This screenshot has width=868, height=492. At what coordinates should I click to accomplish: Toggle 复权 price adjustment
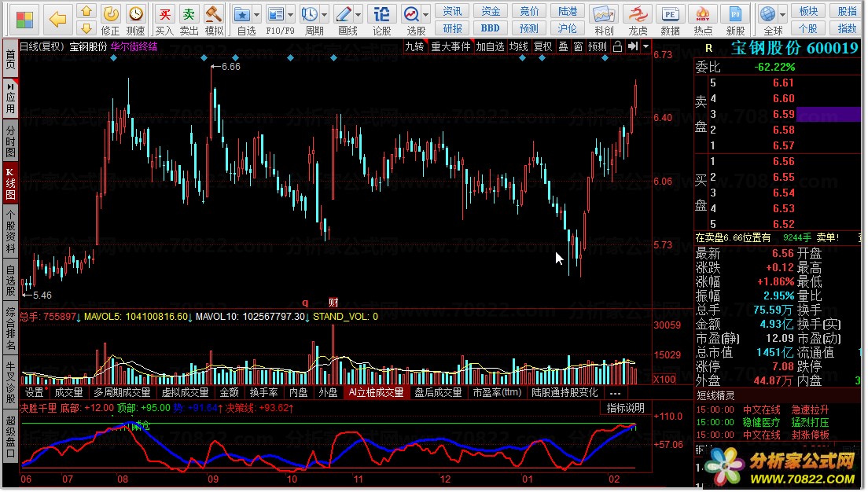tap(543, 47)
